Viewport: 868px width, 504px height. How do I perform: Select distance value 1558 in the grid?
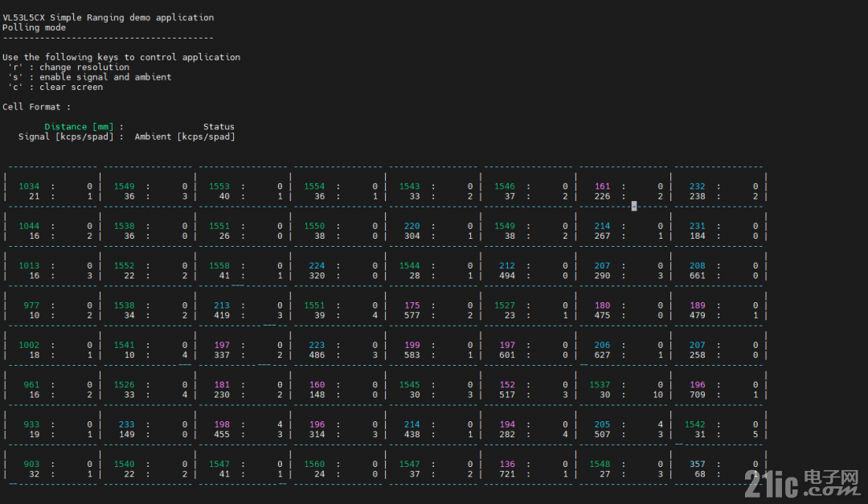click(x=219, y=266)
